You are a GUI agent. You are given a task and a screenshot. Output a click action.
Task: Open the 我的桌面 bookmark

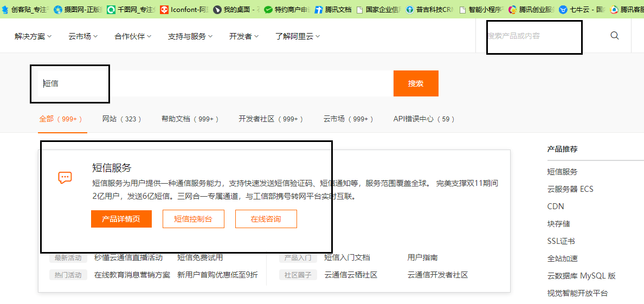click(236, 9)
